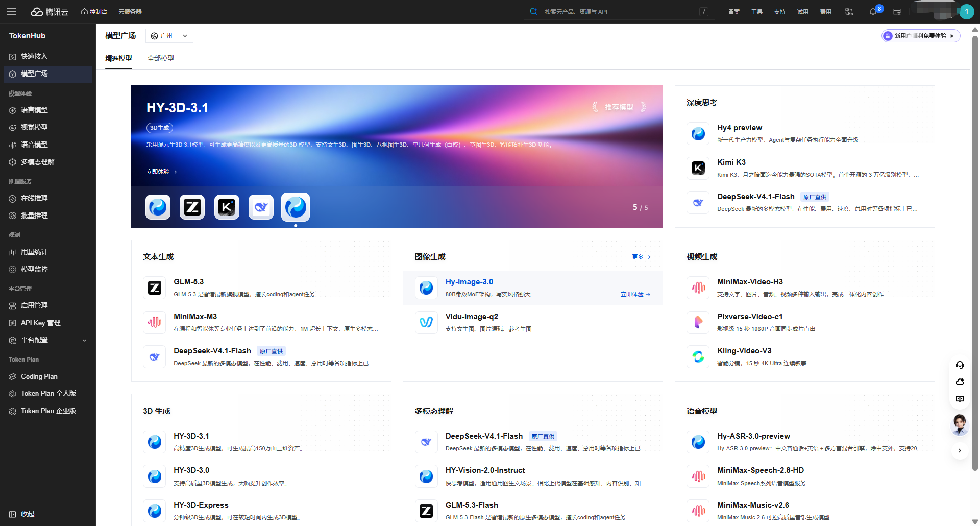Collapse the sidebar with 收起
Image resolution: width=980 pixels, height=526 pixels.
[x=22, y=514]
